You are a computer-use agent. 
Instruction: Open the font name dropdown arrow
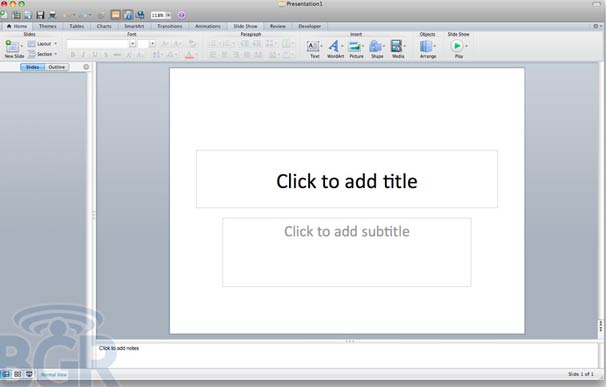tap(132, 44)
